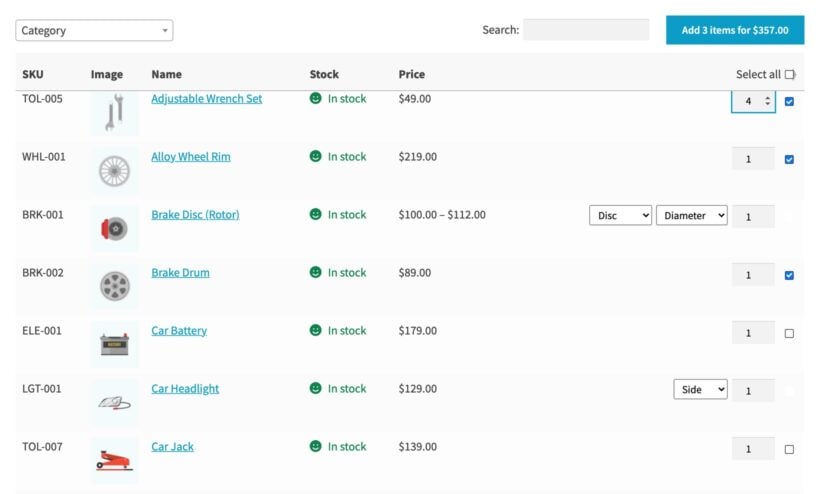Click the wrench set quantity stepper arrows

[767, 101]
